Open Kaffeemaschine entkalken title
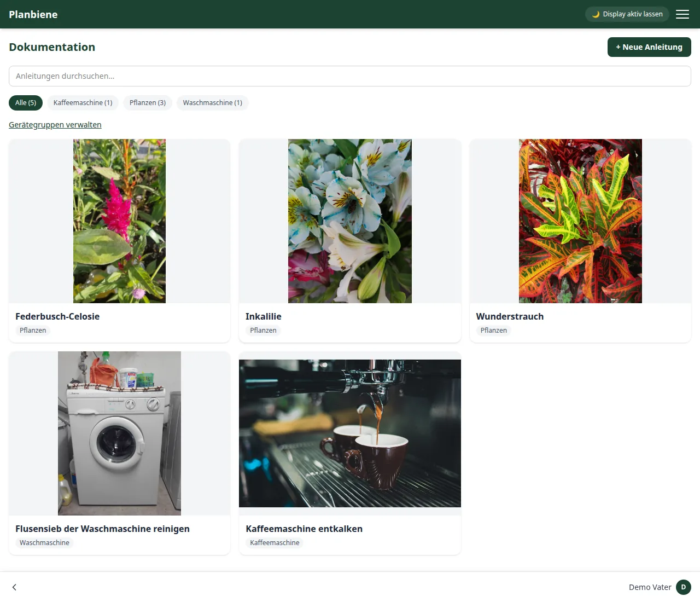 pyautogui.click(x=304, y=529)
